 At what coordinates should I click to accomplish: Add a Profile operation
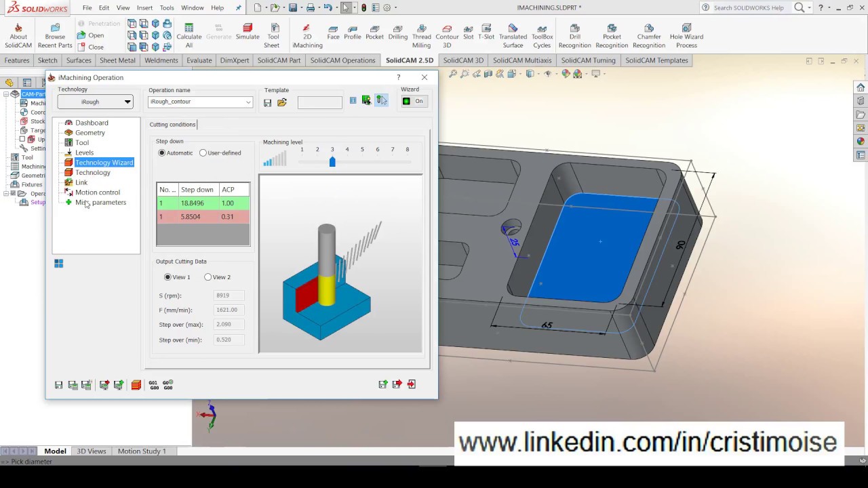click(x=353, y=33)
